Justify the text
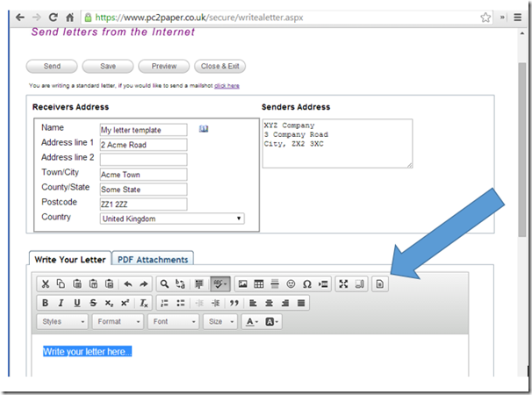The width and height of the screenshot is (532, 395). tap(301, 303)
